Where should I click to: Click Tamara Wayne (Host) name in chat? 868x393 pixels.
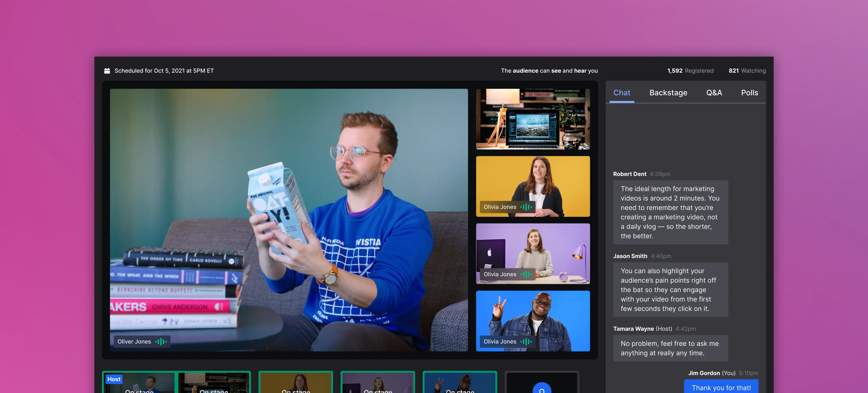click(642, 329)
